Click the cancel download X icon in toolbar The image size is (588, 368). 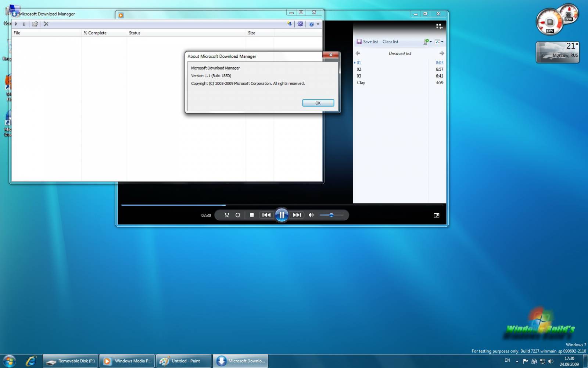46,24
